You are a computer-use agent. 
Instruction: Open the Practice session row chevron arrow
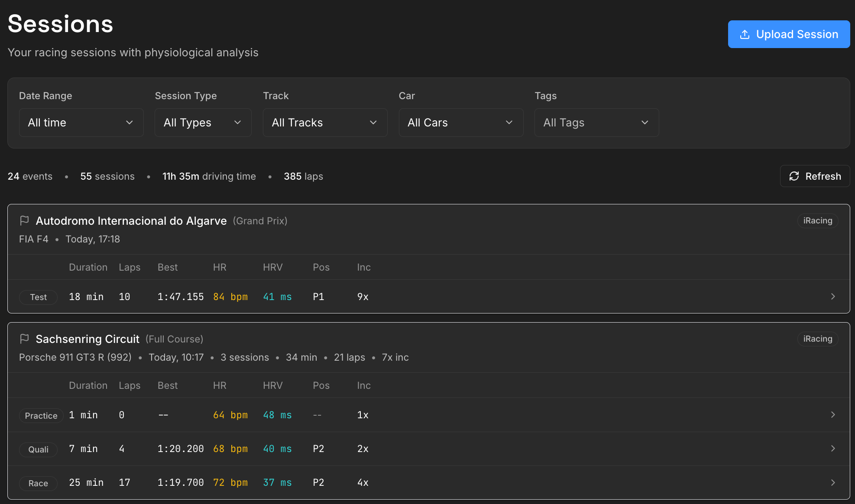(x=833, y=415)
